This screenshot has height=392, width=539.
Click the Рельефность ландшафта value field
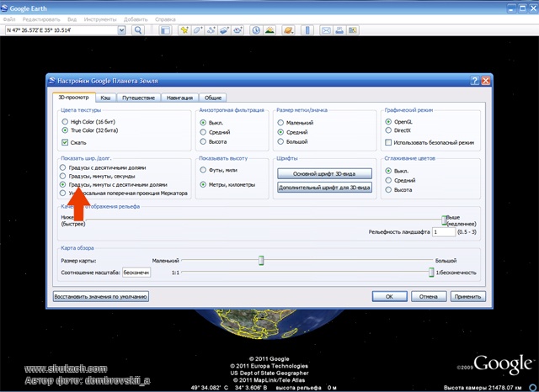(444, 232)
